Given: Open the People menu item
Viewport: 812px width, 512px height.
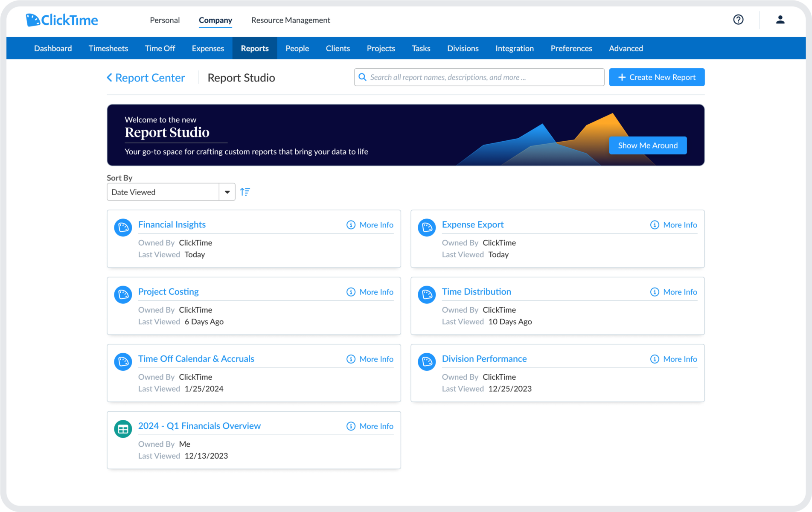Looking at the screenshot, I should tap(297, 48).
